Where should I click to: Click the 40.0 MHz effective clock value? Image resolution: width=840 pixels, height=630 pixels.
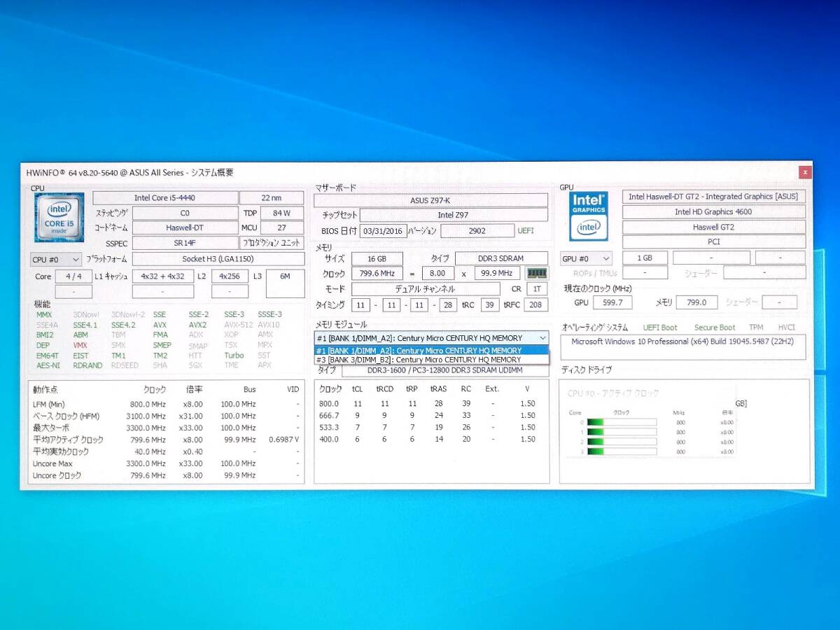coord(150,451)
